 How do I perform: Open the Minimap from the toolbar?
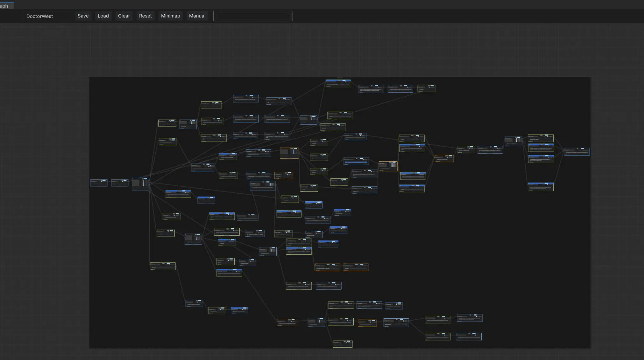pyautogui.click(x=171, y=16)
